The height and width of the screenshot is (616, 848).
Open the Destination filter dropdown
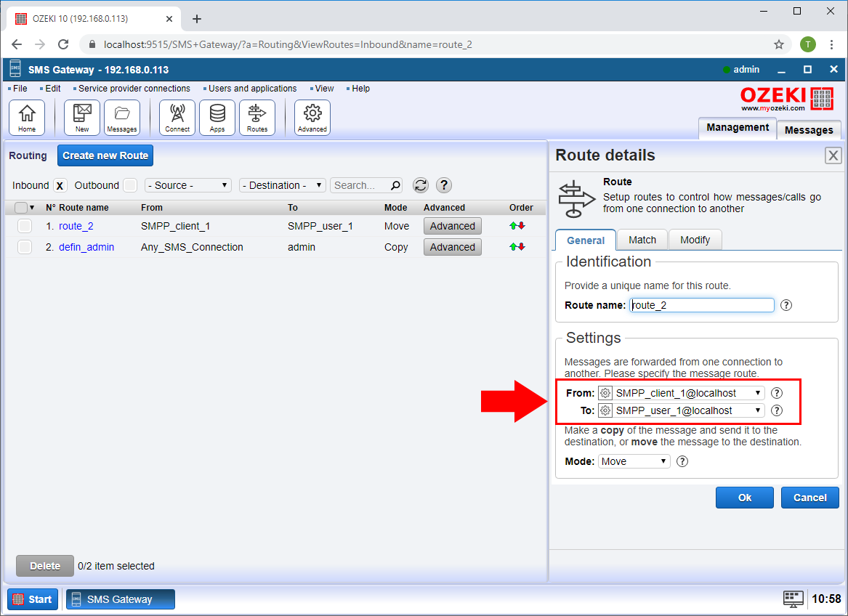pyautogui.click(x=283, y=185)
